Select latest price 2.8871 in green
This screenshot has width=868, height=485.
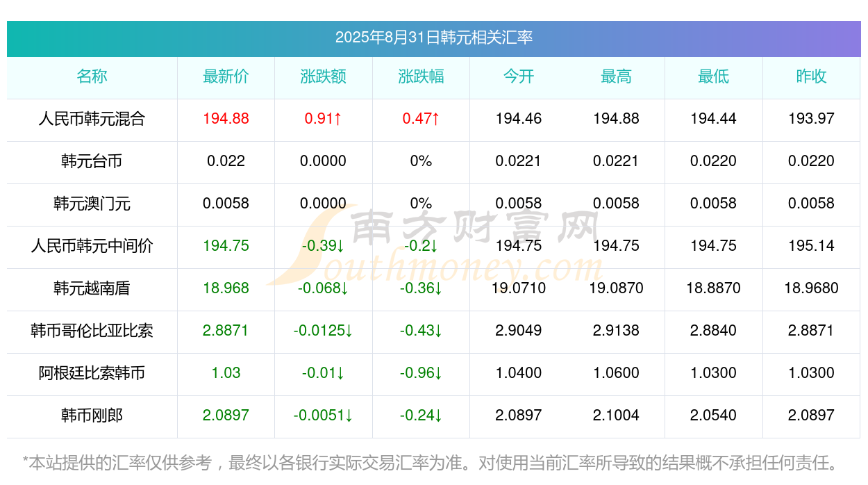pos(226,331)
